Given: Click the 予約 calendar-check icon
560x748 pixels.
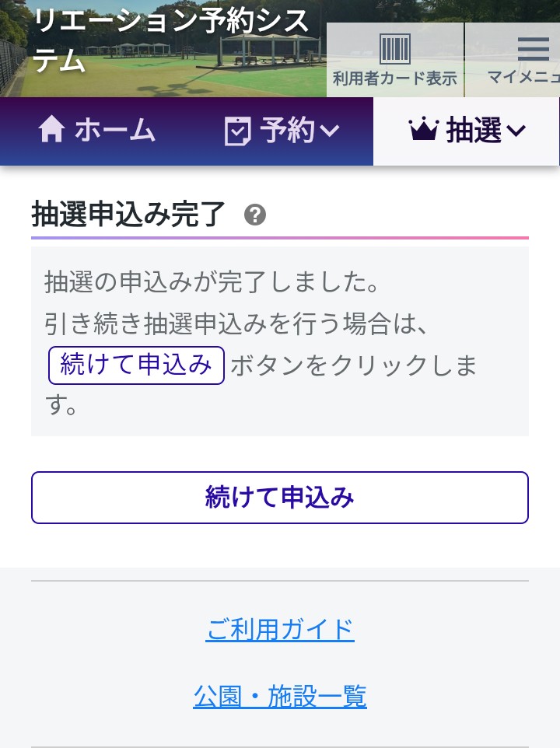Looking at the screenshot, I should 237,131.
